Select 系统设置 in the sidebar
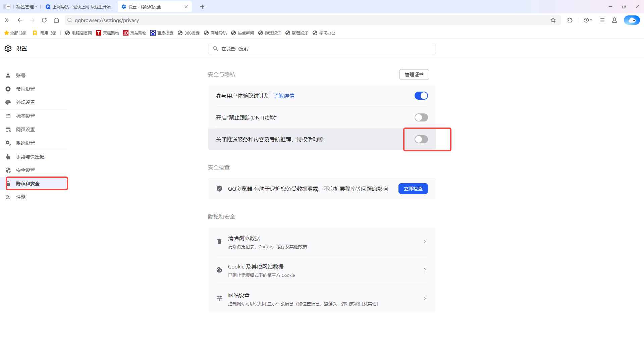 tap(25, 143)
